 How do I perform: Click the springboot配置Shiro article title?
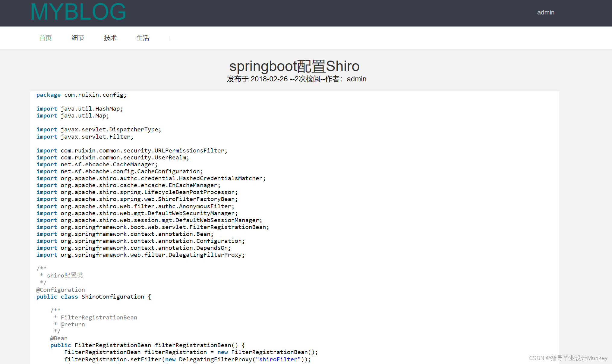[x=295, y=66]
